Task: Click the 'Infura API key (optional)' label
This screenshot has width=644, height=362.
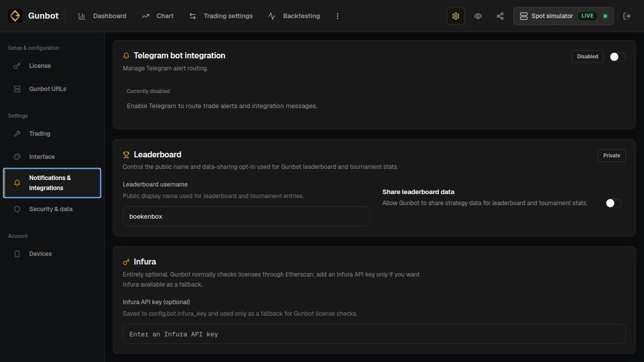Action: click(156, 302)
